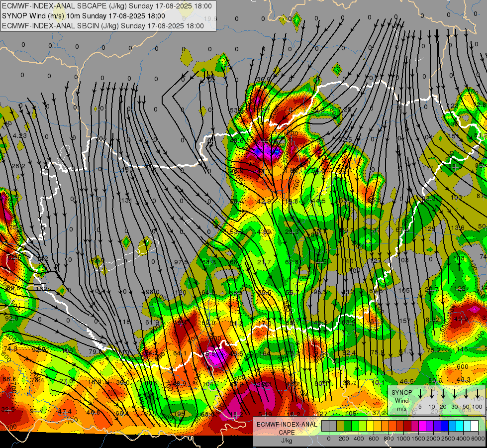
Task: Select the dark green swatch in CAPE colorbar
Action: click(x=348, y=426)
